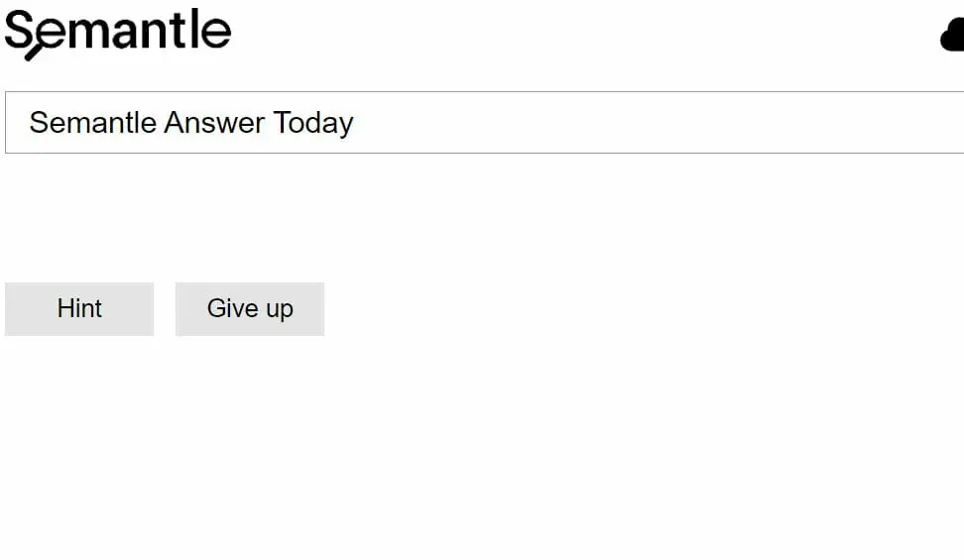Open the cloud menu icon

tap(952, 35)
